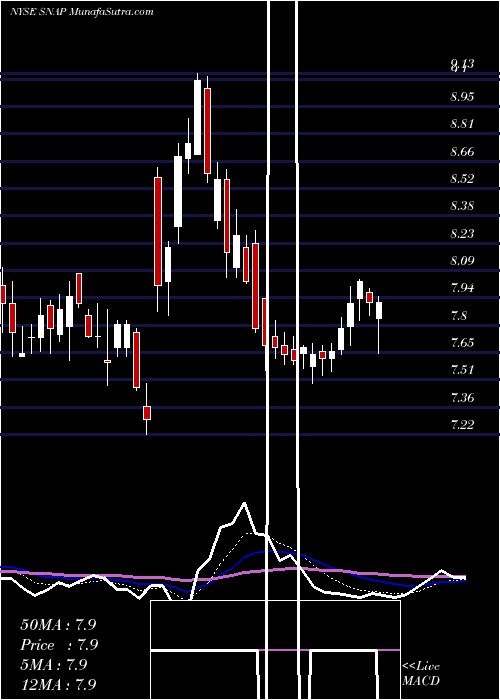Select the 8.95 price axis label
Image resolution: width=500 pixels, height=700 pixels.
pyautogui.click(x=462, y=97)
